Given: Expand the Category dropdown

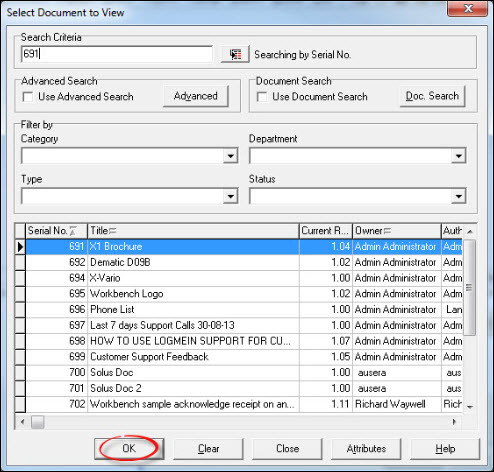Looking at the screenshot, I should coord(230,156).
